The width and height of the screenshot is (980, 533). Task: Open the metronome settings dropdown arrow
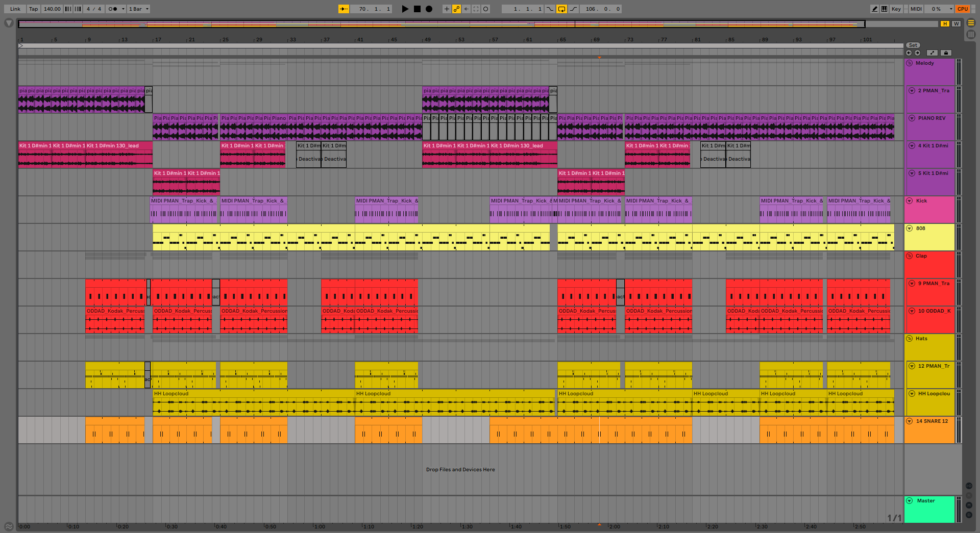(123, 9)
